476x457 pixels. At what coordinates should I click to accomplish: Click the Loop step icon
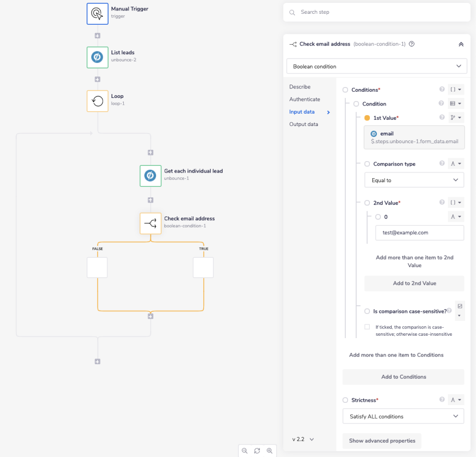pos(97,101)
